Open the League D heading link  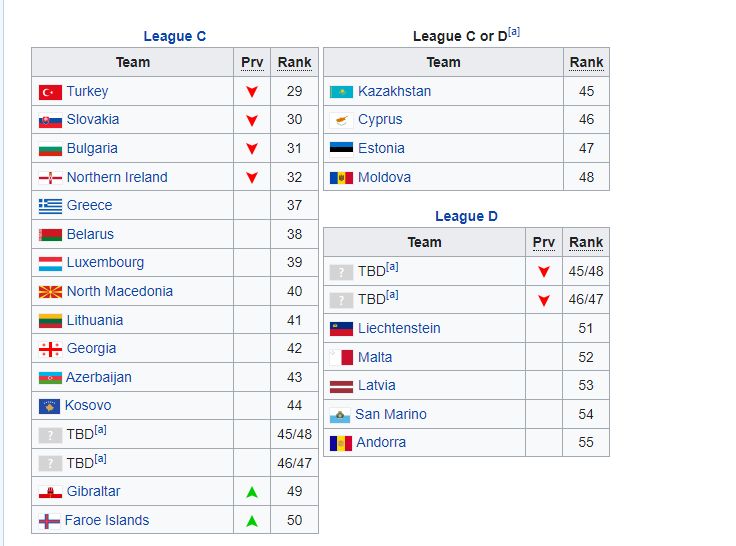[466, 216]
